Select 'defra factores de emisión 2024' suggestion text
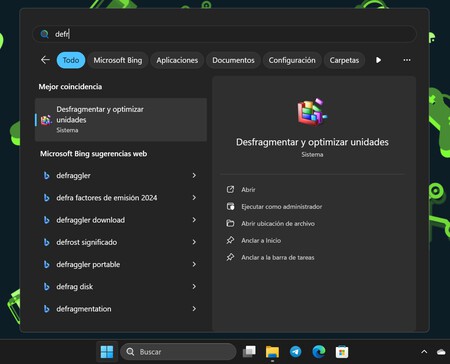The image size is (450, 364). tap(107, 198)
